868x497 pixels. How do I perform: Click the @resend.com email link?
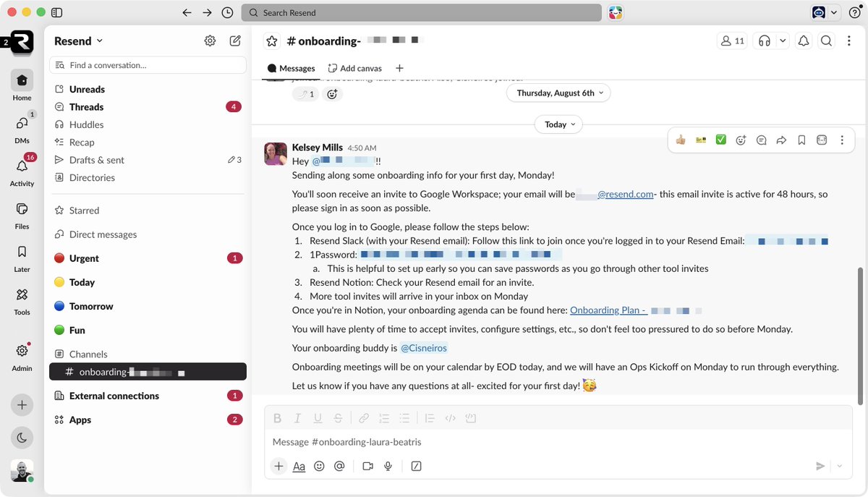(x=626, y=195)
